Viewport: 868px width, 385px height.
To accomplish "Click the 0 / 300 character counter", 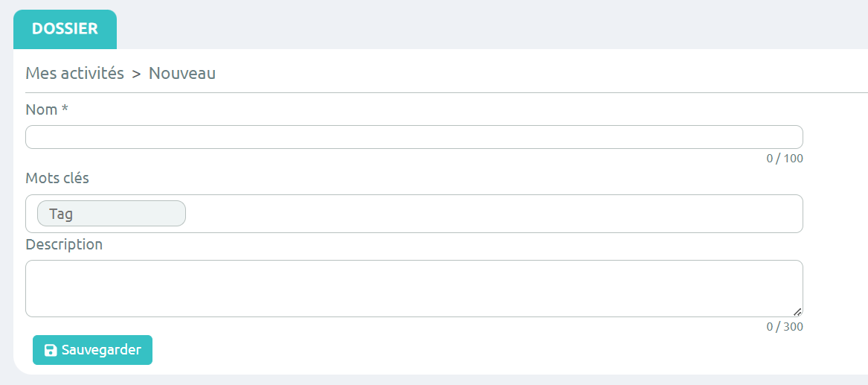I will [x=785, y=327].
